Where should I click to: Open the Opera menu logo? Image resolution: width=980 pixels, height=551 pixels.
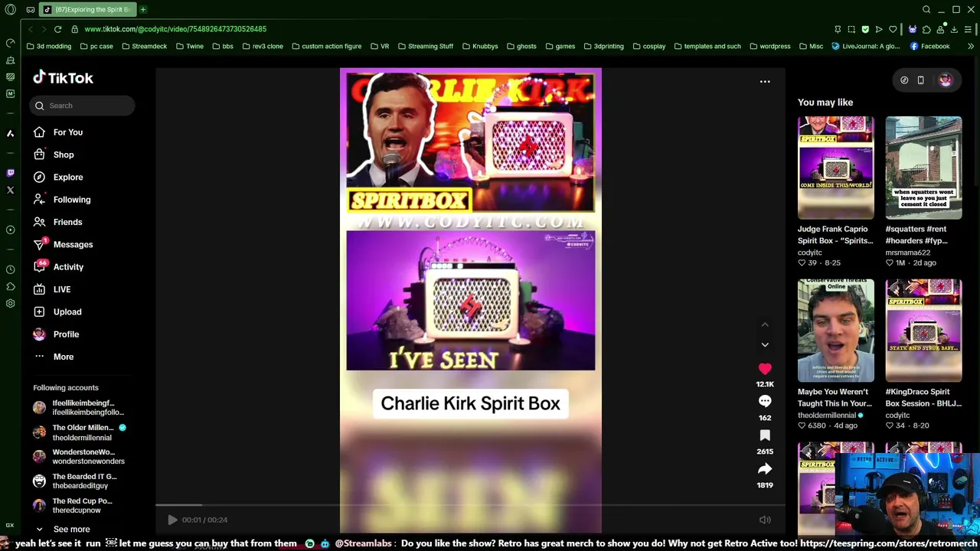(x=10, y=9)
